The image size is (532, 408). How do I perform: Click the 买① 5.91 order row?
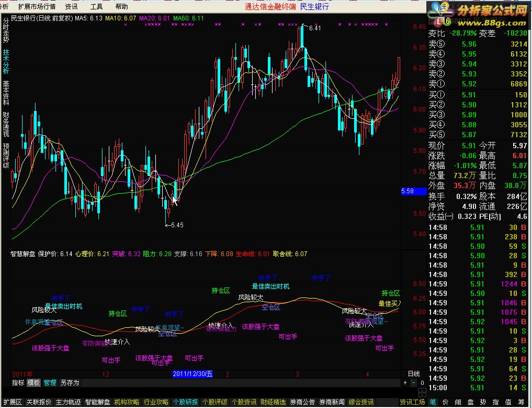coord(478,95)
